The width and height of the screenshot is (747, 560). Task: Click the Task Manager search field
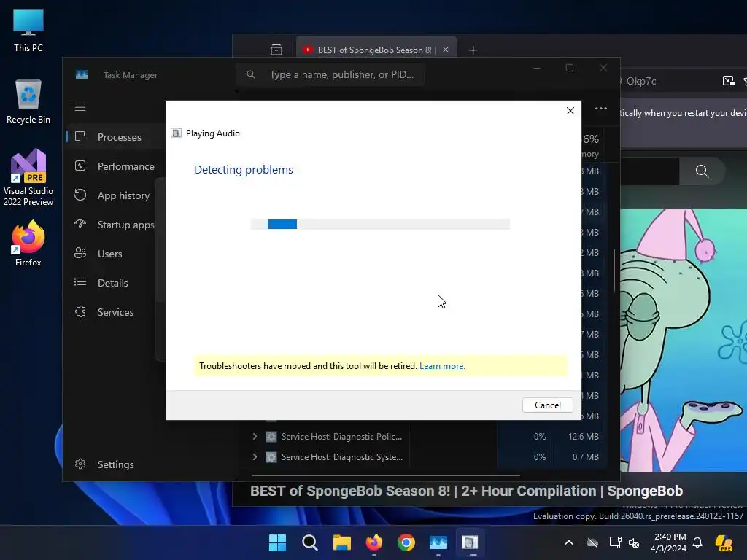pos(330,75)
